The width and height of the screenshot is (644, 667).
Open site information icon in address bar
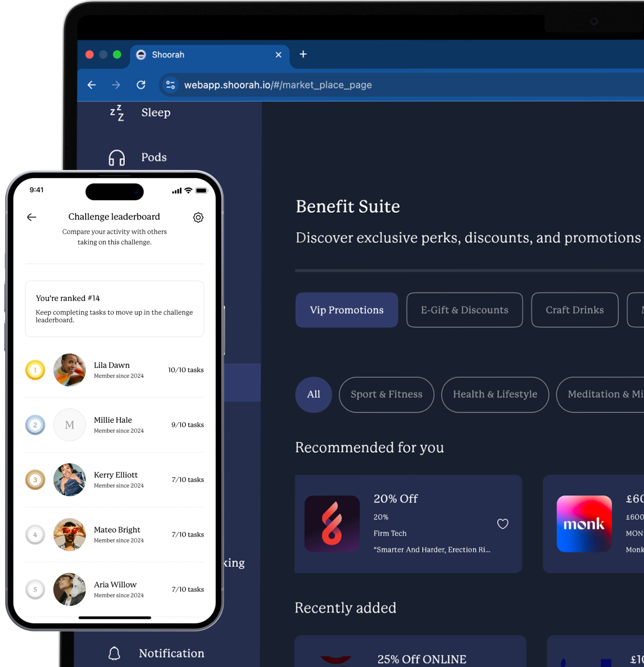(x=170, y=85)
